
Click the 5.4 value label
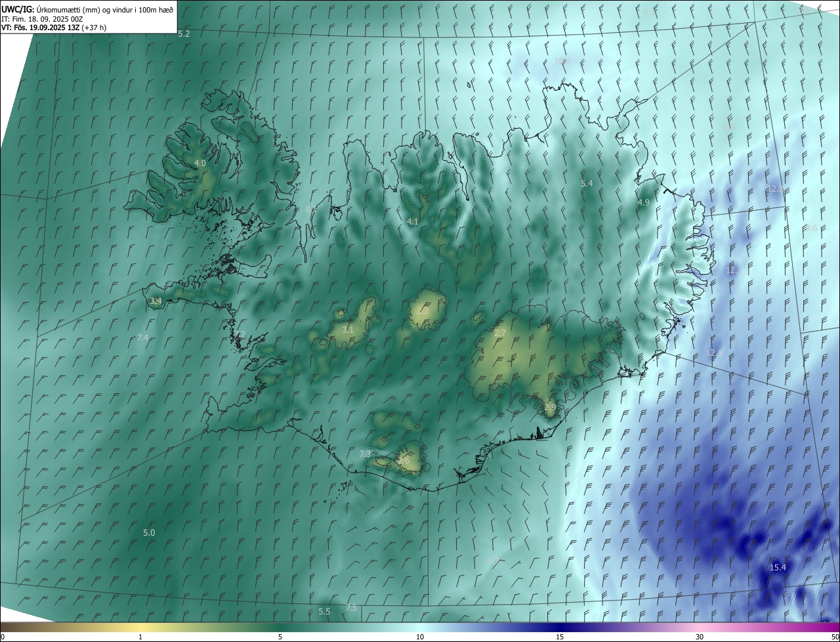click(587, 184)
